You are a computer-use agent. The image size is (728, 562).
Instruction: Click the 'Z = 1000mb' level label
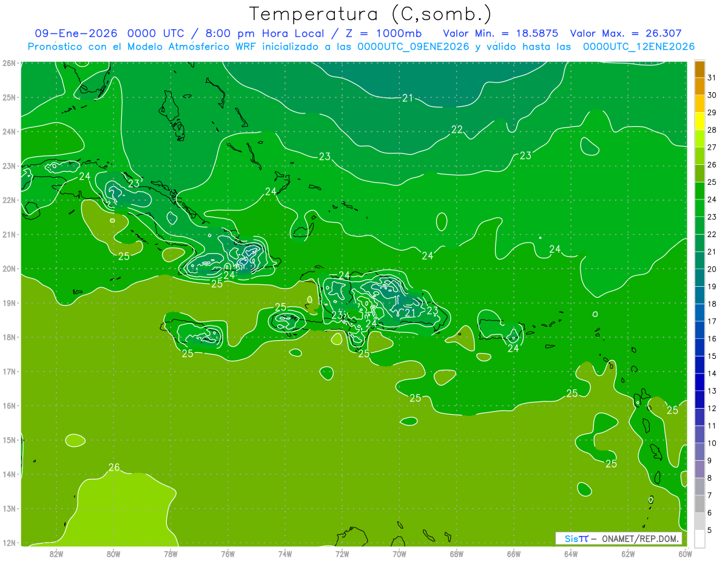[383, 33]
